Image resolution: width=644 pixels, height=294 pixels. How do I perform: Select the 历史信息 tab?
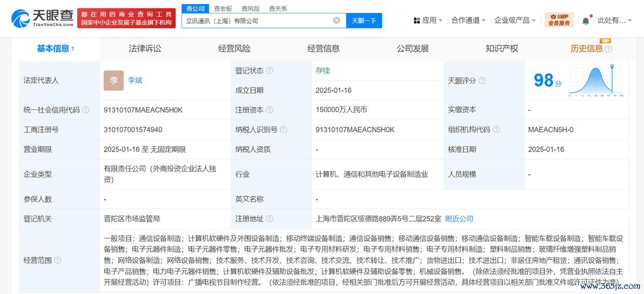(x=586, y=48)
